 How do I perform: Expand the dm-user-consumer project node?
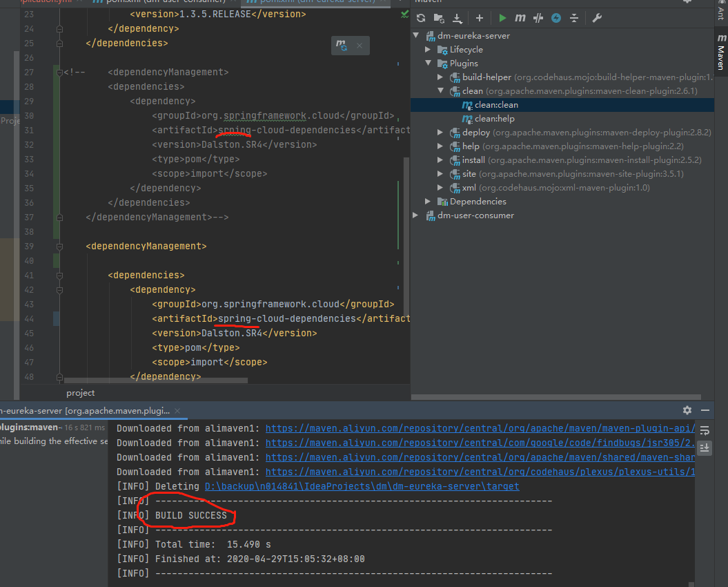417,215
